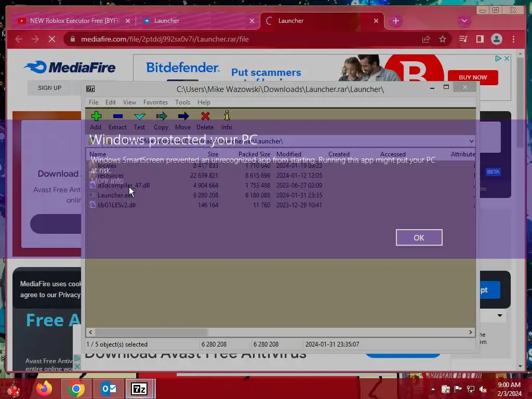Click the share page icon in address bar

(426, 39)
